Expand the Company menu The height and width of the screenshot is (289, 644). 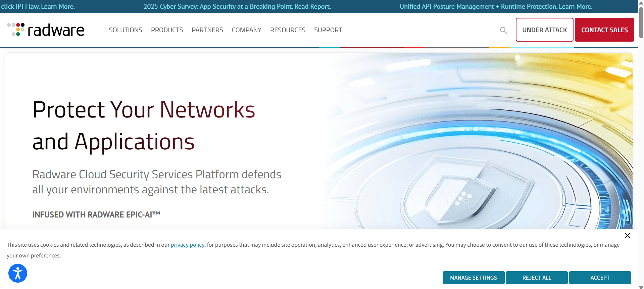(246, 30)
